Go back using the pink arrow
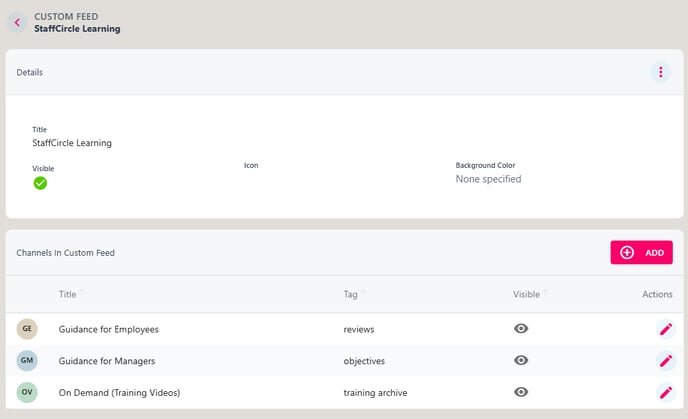The height and width of the screenshot is (419, 688). 17,22
